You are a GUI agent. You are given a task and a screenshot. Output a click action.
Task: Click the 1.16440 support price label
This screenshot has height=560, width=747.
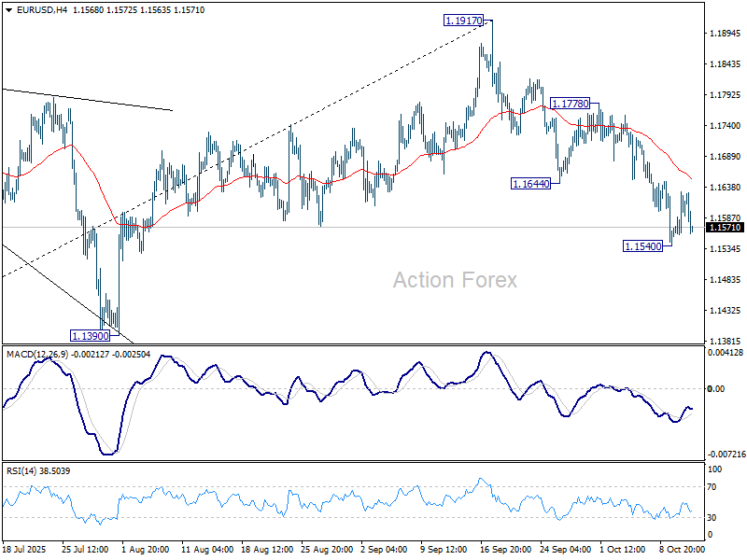pos(530,184)
